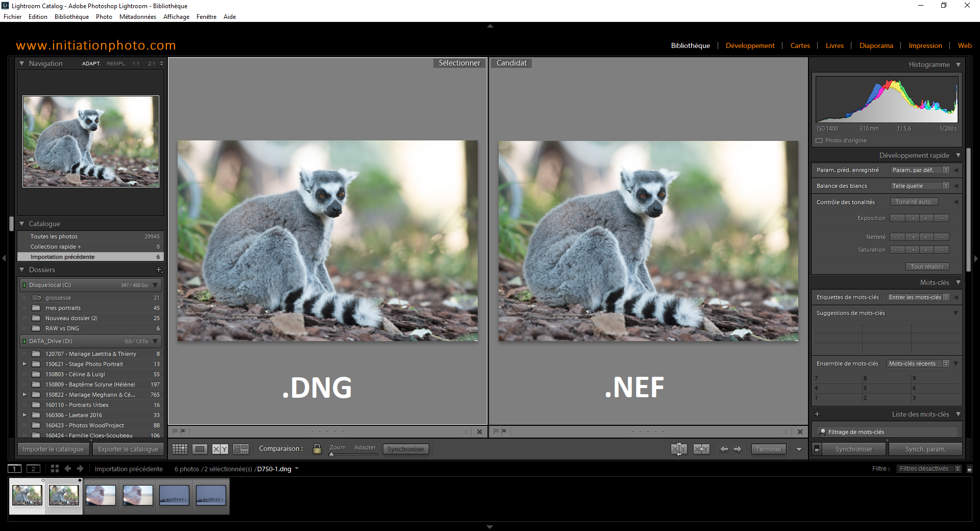The width and height of the screenshot is (980, 531).
Task: Add a folder with Dossiers plus icon
Action: pos(159,270)
